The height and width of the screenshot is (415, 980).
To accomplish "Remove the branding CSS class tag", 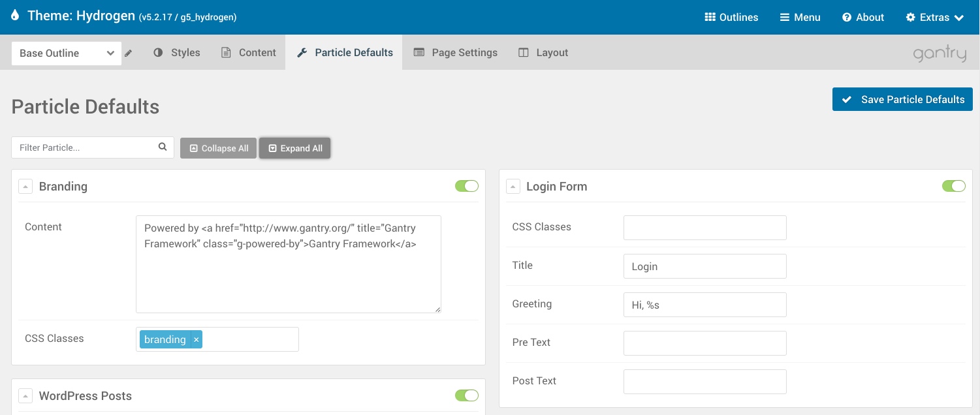I will (196, 339).
